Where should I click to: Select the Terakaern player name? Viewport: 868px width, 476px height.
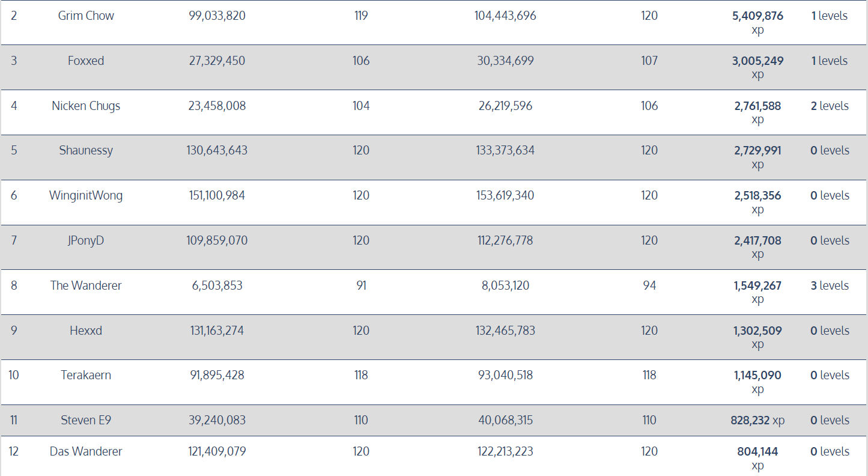[x=86, y=375]
